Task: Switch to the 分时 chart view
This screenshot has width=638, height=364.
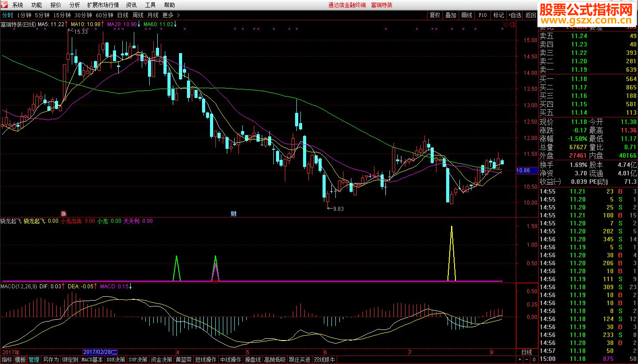Action: 8,15
